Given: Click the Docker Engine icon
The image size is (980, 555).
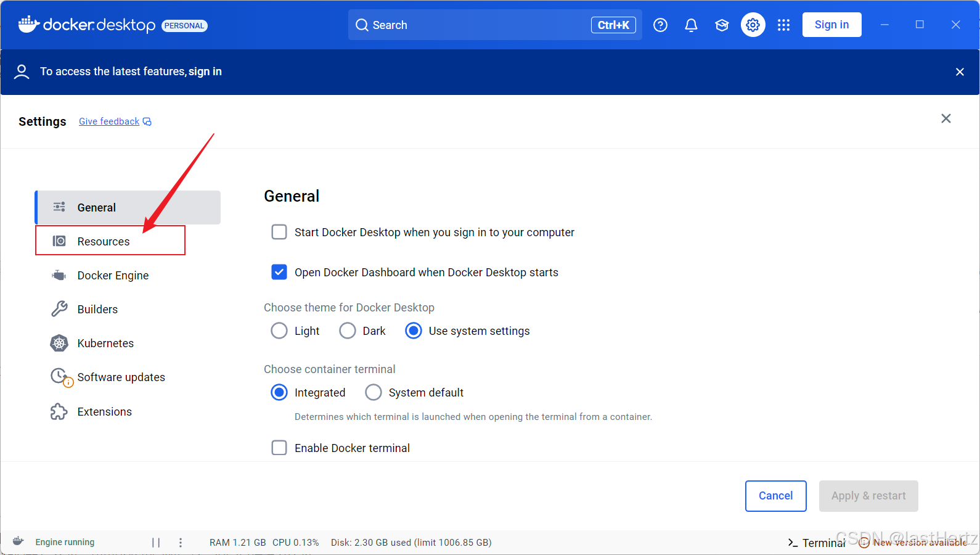Looking at the screenshot, I should [x=59, y=275].
